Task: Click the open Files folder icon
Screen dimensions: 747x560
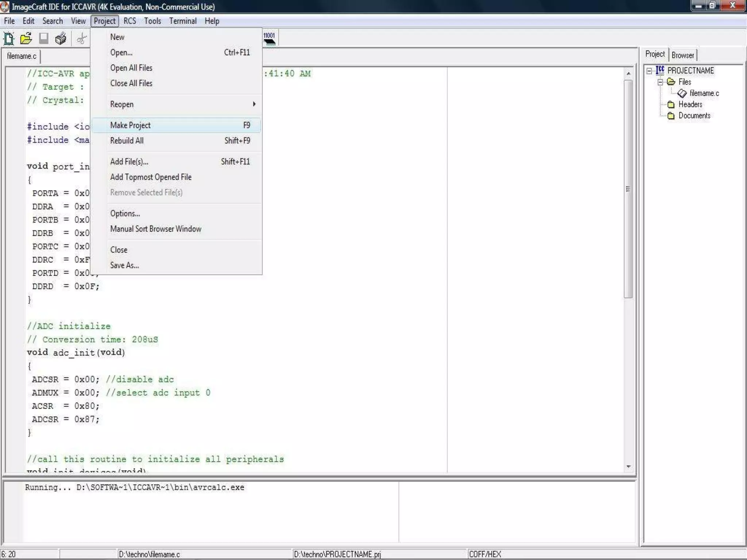Action: pos(671,82)
